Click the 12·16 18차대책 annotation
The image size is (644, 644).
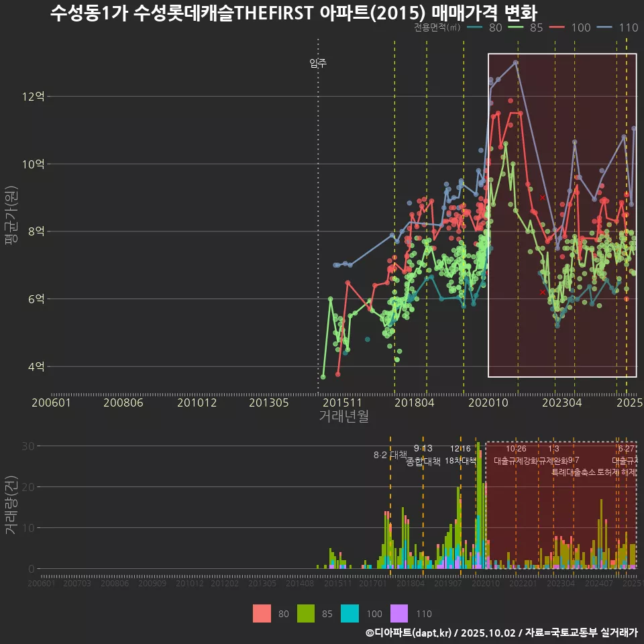pos(460,455)
